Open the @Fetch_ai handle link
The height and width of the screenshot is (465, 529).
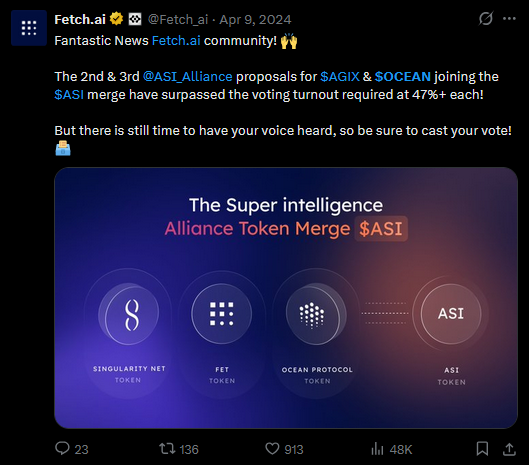click(x=178, y=20)
